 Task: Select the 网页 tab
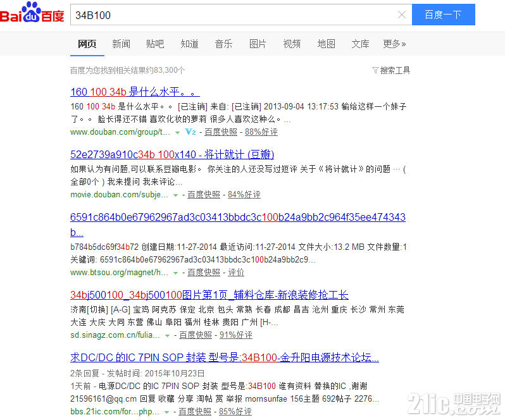(x=87, y=44)
